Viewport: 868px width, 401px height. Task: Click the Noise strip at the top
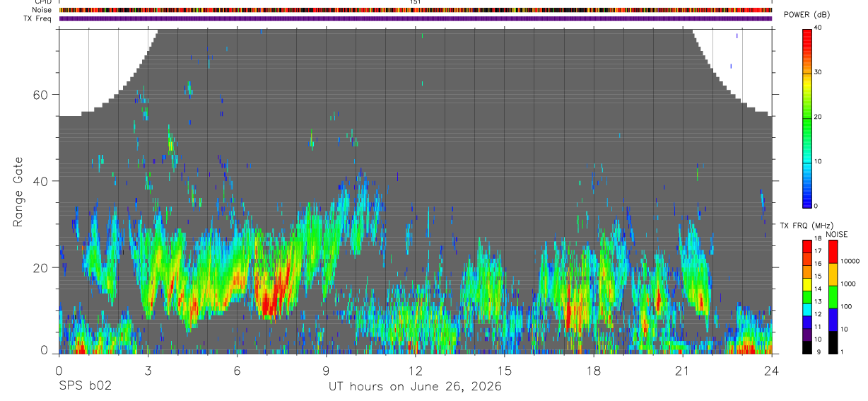coord(416,10)
